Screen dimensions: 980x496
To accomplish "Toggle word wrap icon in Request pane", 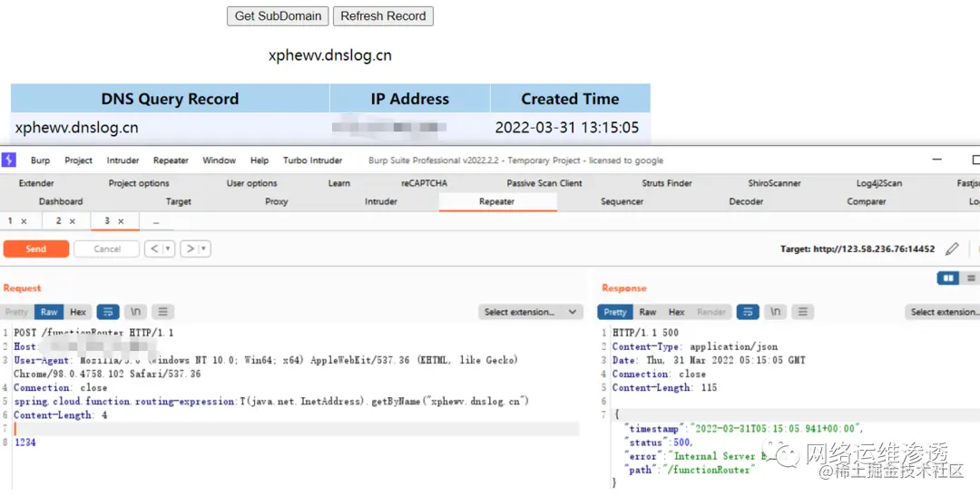I will [107, 312].
